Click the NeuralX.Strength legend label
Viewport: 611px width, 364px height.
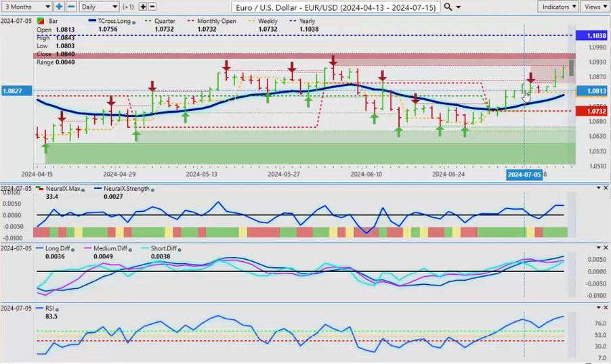[127, 188]
